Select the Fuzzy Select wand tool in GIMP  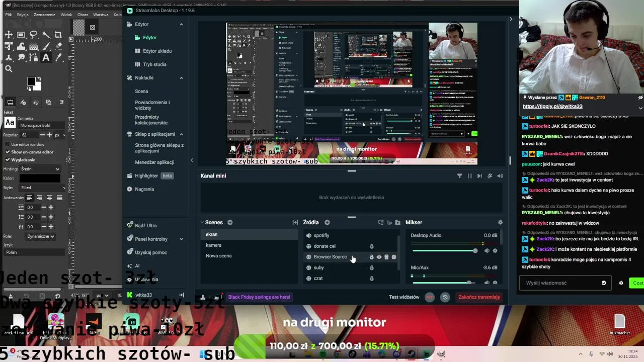tap(46, 35)
